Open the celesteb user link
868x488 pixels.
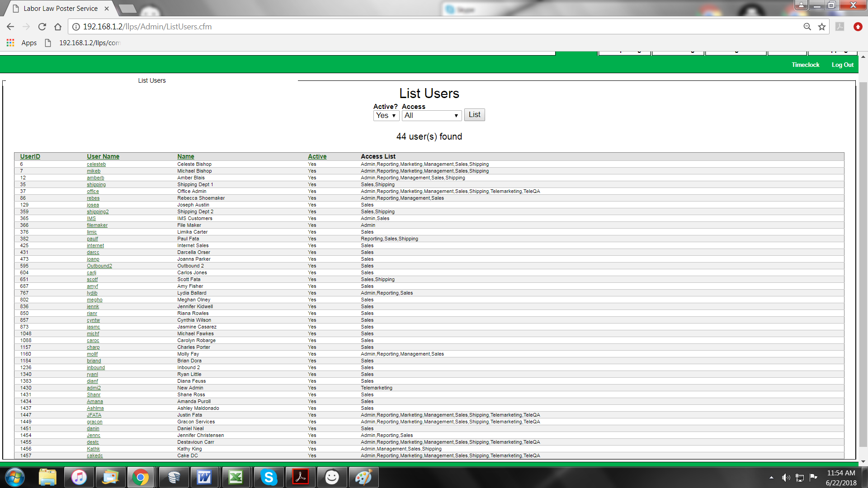click(96, 164)
